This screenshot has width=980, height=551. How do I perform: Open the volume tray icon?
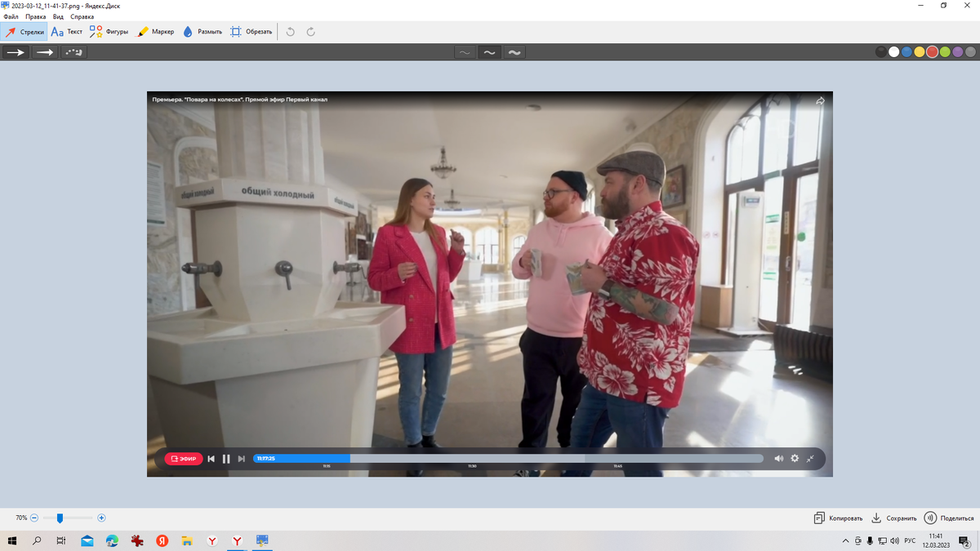(895, 541)
